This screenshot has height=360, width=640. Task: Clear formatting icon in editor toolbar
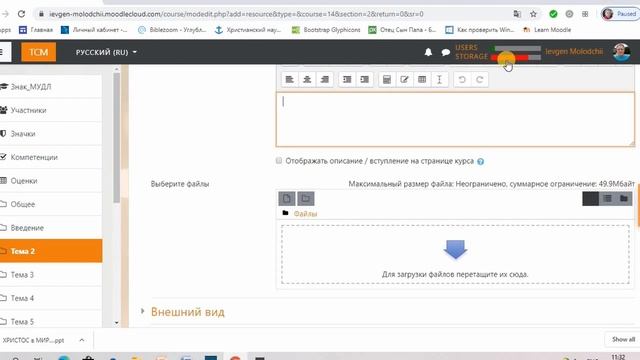440,80
